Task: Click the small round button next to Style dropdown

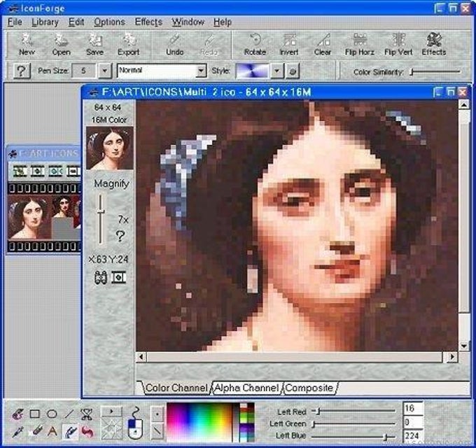Action: (x=293, y=71)
